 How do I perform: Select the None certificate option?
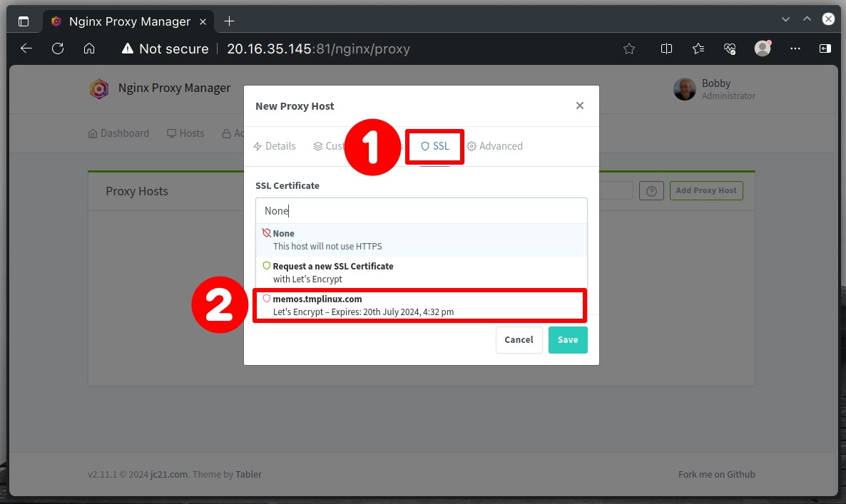point(422,240)
